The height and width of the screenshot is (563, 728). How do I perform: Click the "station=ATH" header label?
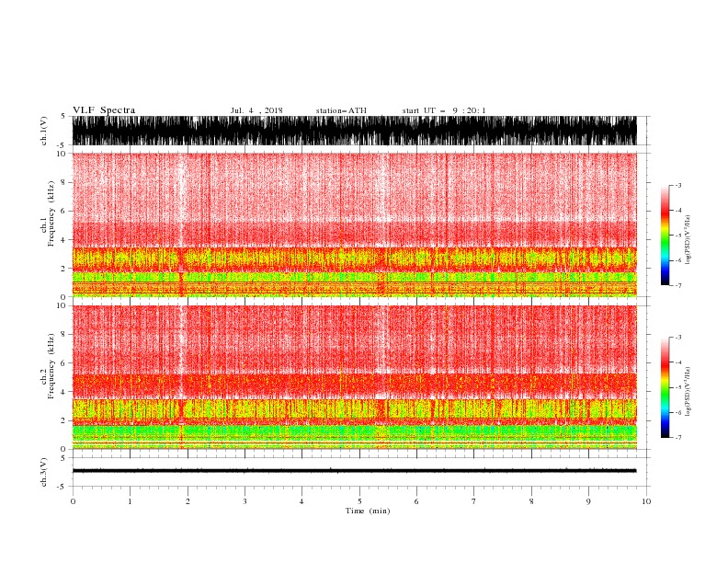[341, 110]
